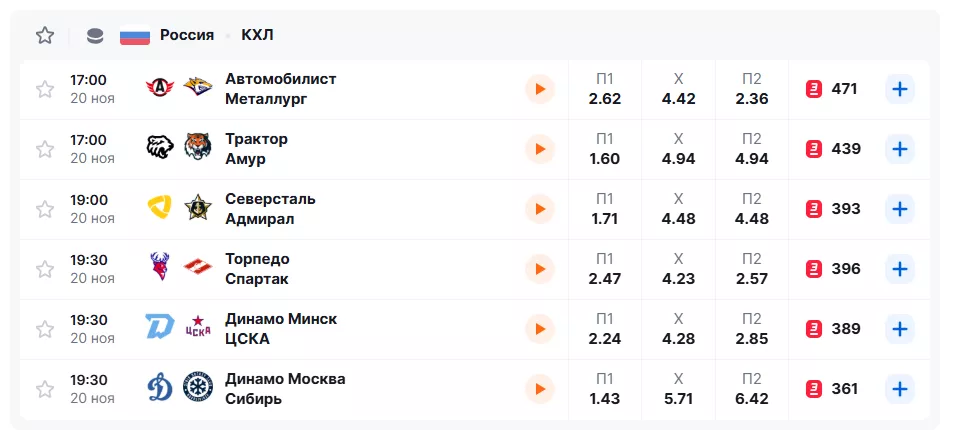This screenshot has width=965, height=430.
Task: Open the Торпедо vs Спартак match page
Action: point(257,268)
